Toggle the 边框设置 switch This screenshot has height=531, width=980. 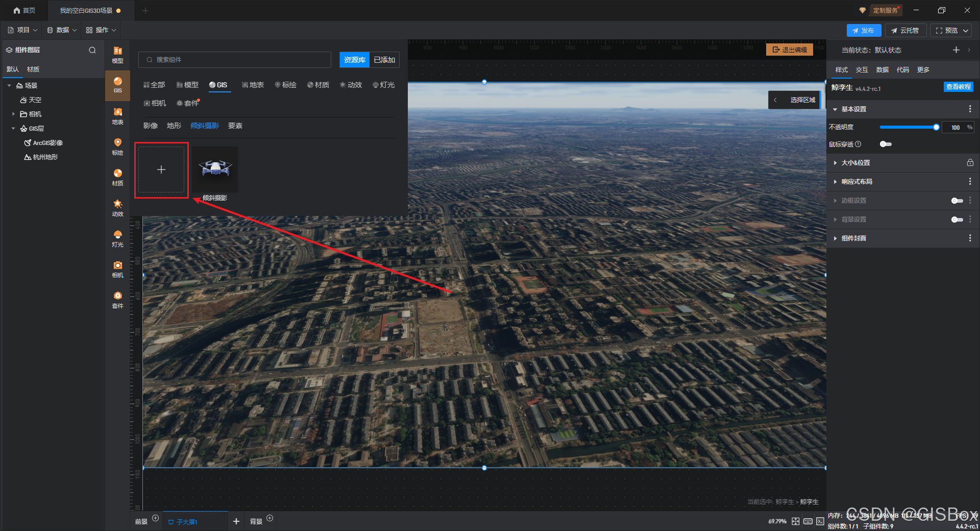tap(957, 201)
